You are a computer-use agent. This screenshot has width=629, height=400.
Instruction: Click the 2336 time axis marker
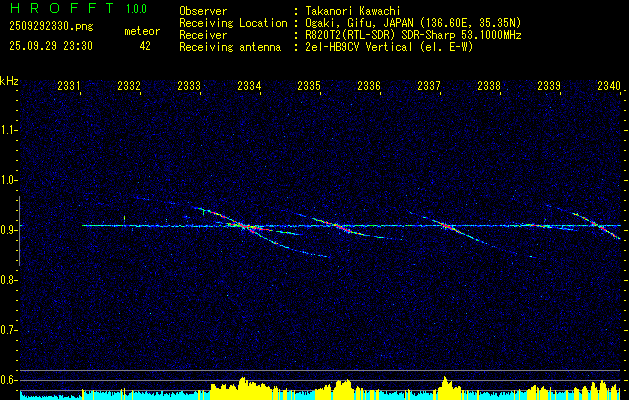(x=369, y=85)
